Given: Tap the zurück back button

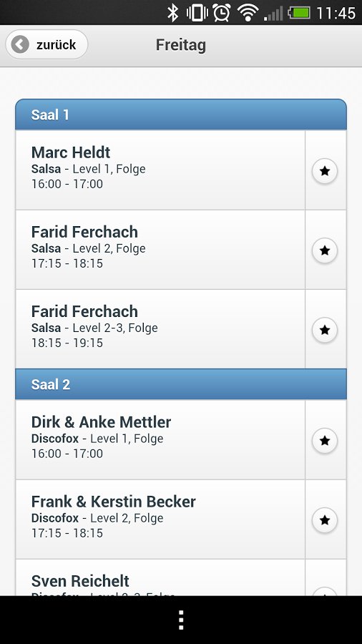Looking at the screenshot, I should point(47,44).
